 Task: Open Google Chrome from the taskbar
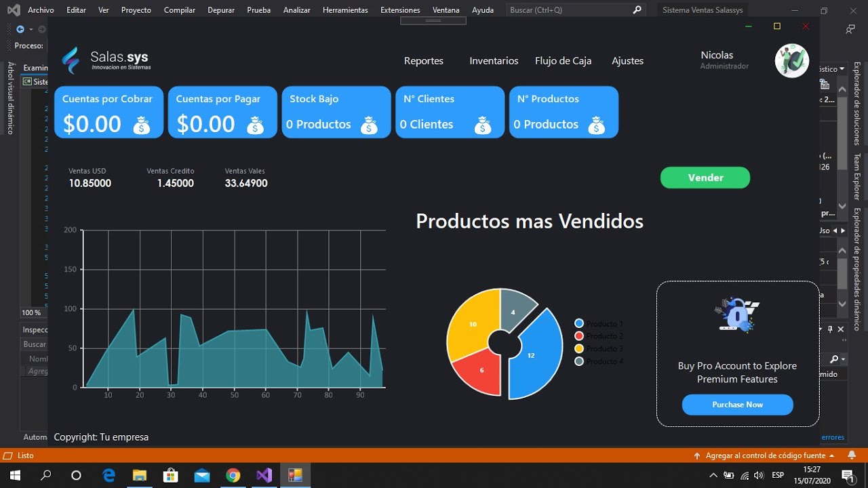[233, 475]
